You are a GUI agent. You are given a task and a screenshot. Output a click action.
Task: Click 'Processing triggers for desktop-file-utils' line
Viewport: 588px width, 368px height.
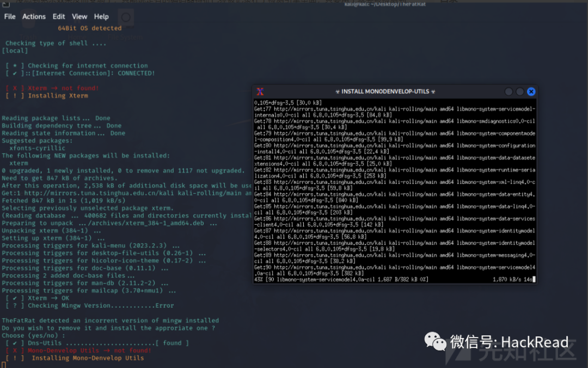(x=104, y=253)
